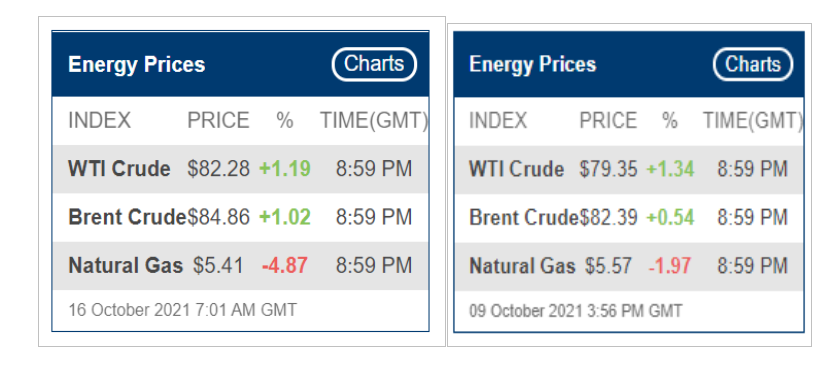This screenshot has width=840, height=366.
Task: Click the right Energy Prices header title
Action: pyautogui.click(x=532, y=65)
